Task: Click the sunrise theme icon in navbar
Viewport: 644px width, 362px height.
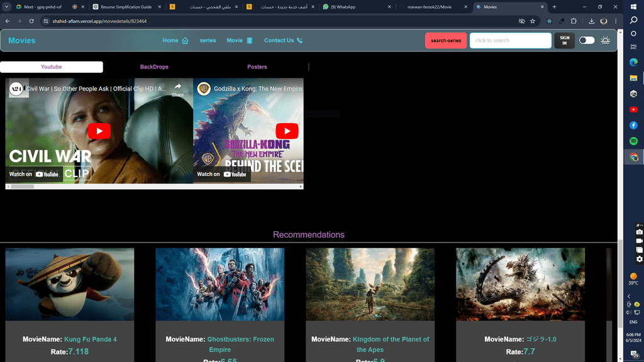Action: pyautogui.click(x=605, y=40)
